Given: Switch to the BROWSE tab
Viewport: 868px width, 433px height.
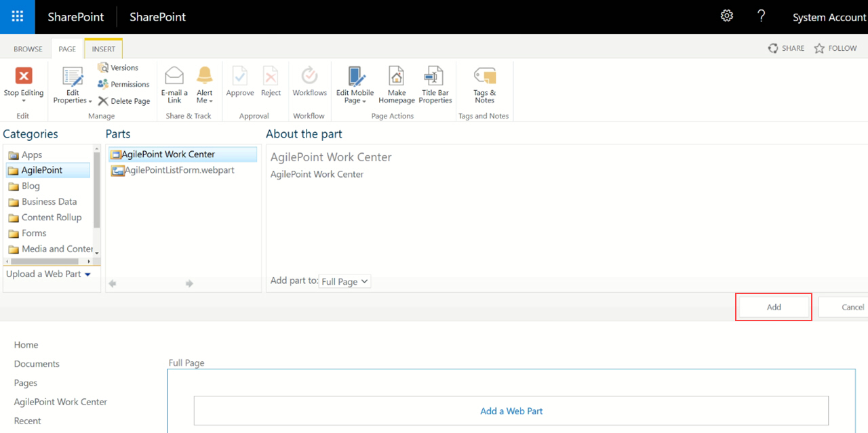Looking at the screenshot, I should click(28, 49).
